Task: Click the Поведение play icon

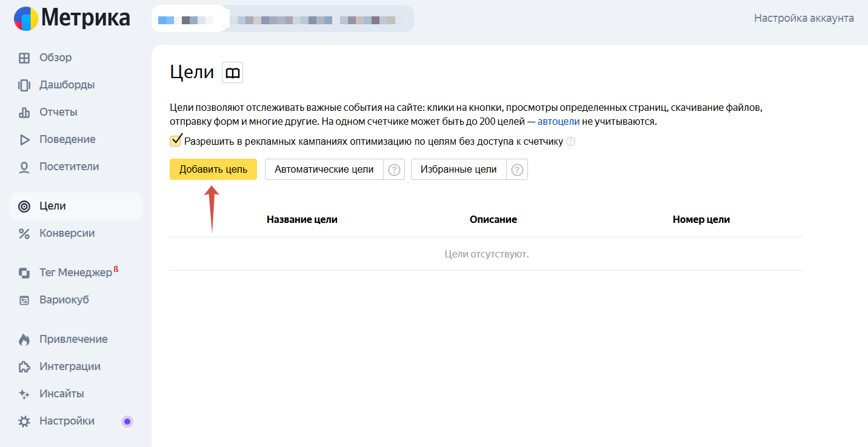Action: [24, 140]
